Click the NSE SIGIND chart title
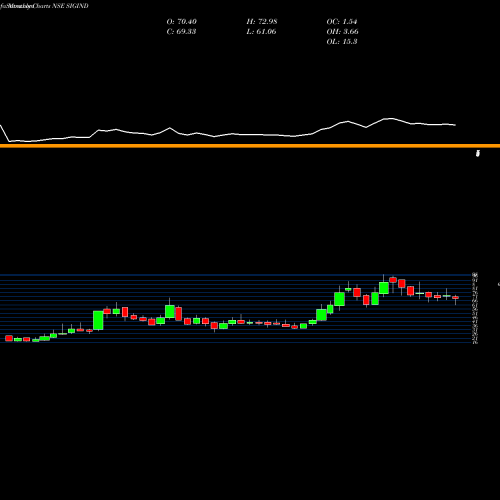Screen dimensions: 500x500 (x=44, y=6)
